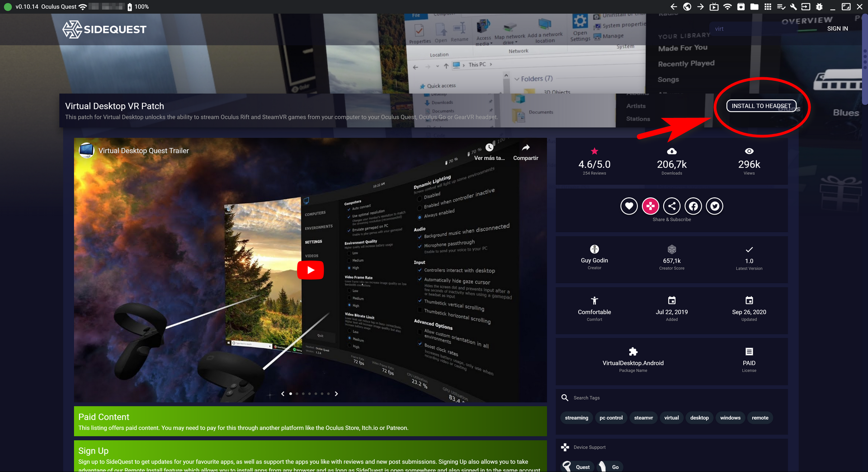
Task: Click the eye views icon
Action: coord(749,151)
